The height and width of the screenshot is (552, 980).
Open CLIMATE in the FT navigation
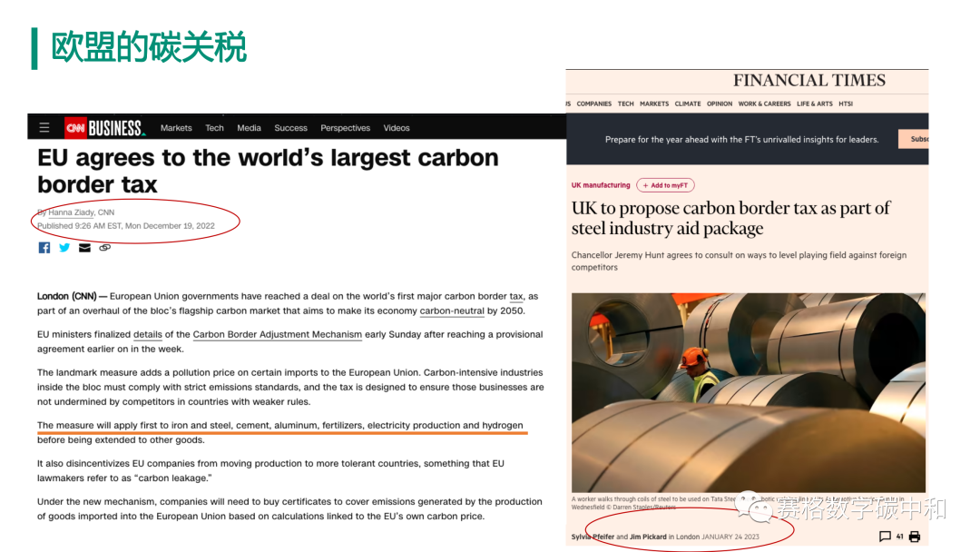688,103
